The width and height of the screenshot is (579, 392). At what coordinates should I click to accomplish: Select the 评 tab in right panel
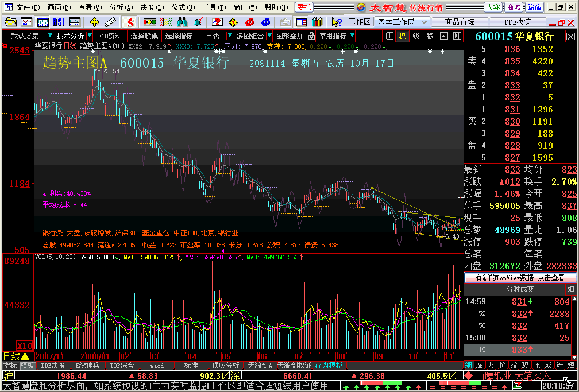pos(560,365)
